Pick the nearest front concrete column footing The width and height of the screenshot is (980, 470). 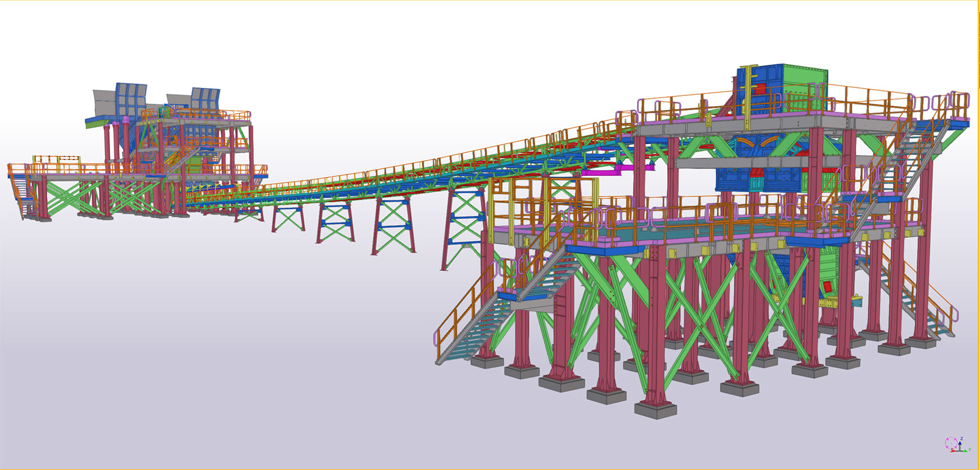[x=655, y=409]
